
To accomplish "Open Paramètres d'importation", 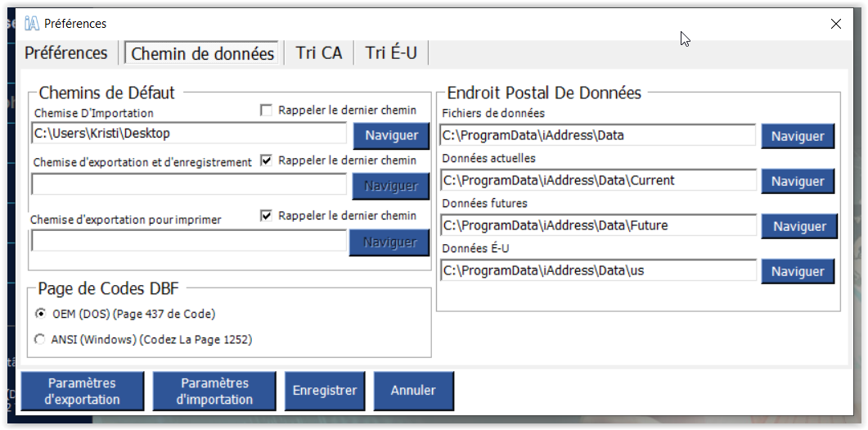I will tap(214, 392).
